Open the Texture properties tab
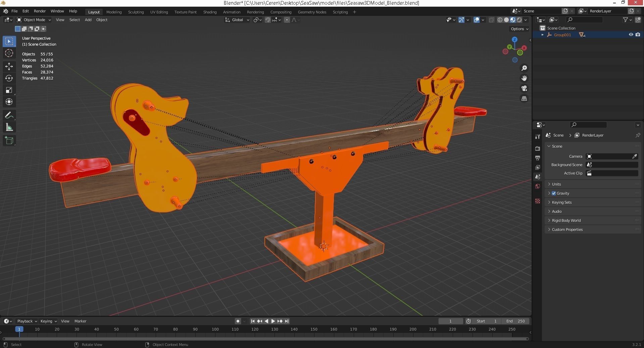This screenshot has height=348, width=644. 538,201
